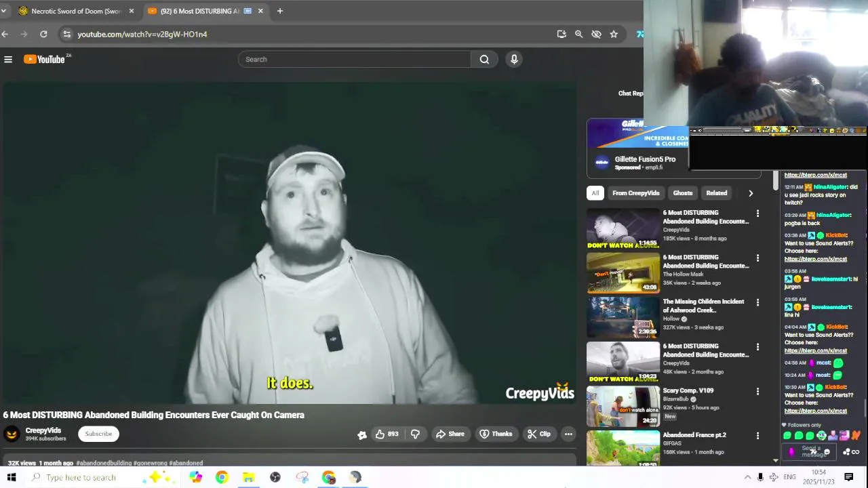Image resolution: width=868 pixels, height=488 pixels.
Task: Open Copilot from the taskbar
Action: [x=195, y=477]
